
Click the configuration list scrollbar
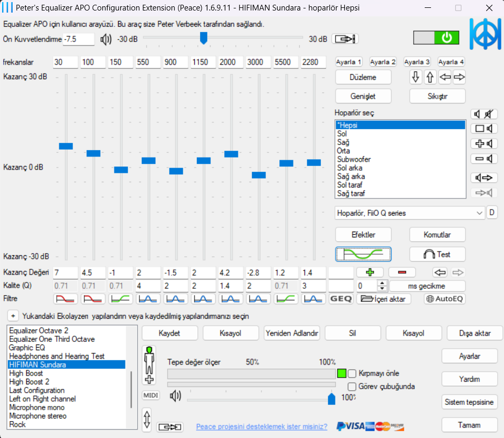(x=131, y=390)
